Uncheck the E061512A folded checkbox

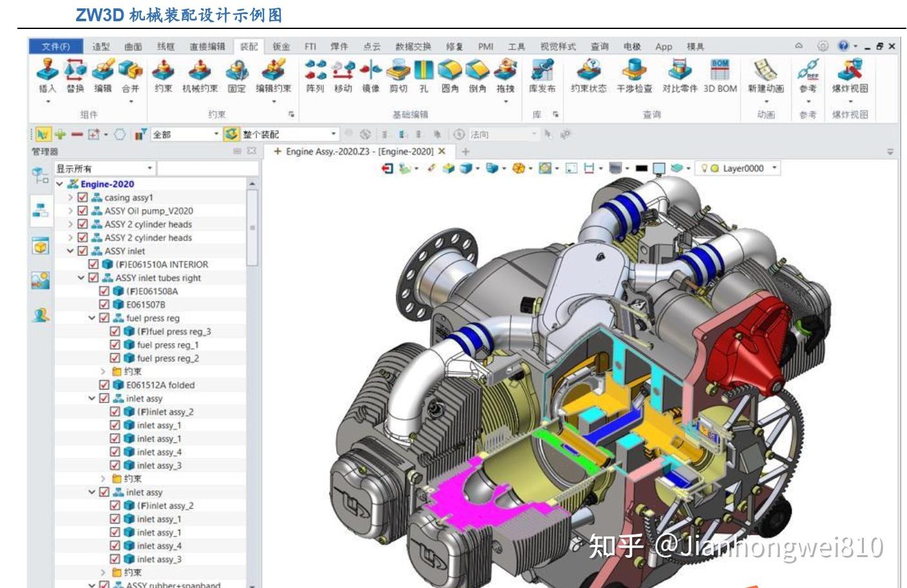coord(104,384)
